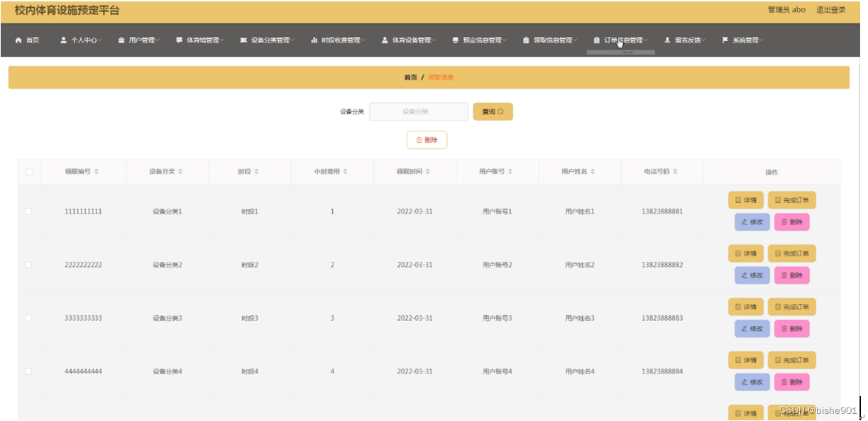Show 详情 for record 4444444444
Viewport: 868px width, 421px height.
point(745,360)
